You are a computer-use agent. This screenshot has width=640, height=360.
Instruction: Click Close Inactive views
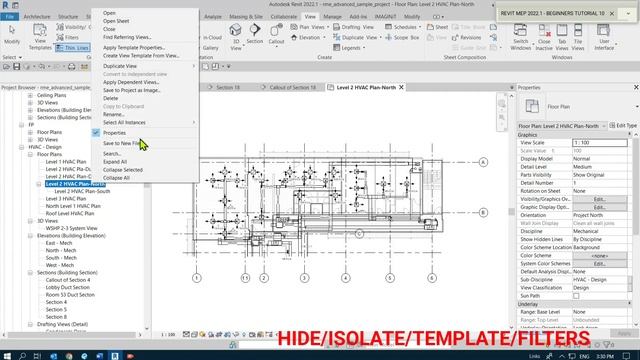544,37
